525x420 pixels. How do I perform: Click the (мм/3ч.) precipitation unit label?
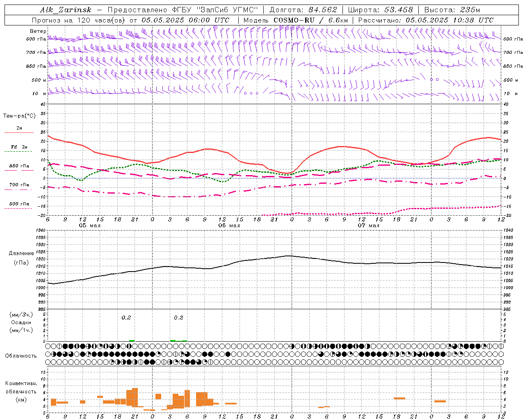tap(21, 315)
